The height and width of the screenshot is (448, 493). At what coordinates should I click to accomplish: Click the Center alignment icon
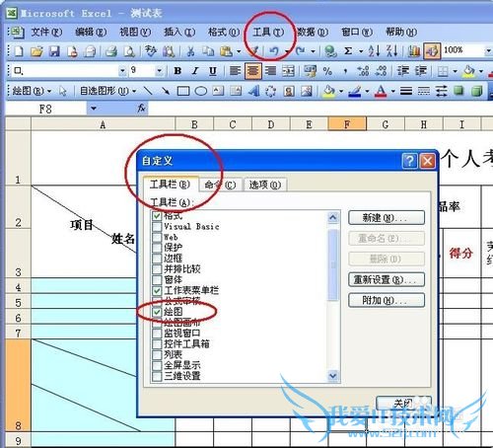pos(252,71)
